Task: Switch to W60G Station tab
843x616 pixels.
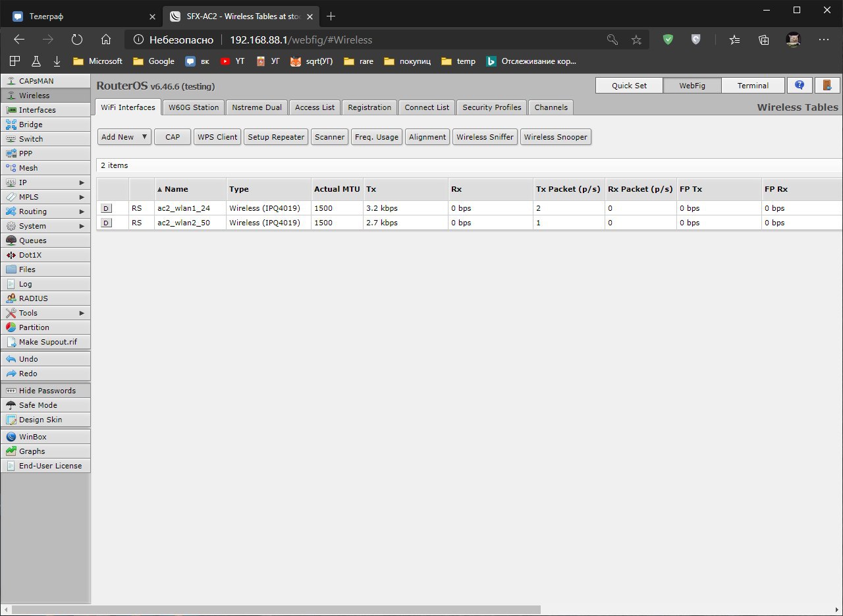Action: pyautogui.click(x=194, y=107)
